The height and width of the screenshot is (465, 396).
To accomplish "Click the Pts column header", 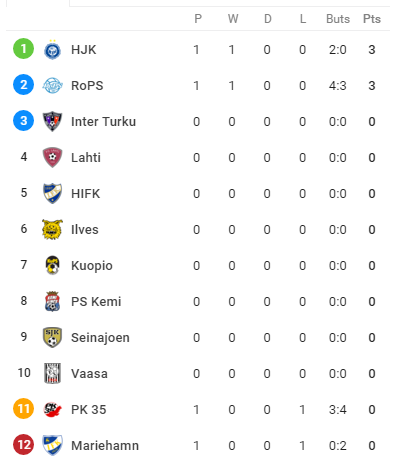I will (372, 19).
